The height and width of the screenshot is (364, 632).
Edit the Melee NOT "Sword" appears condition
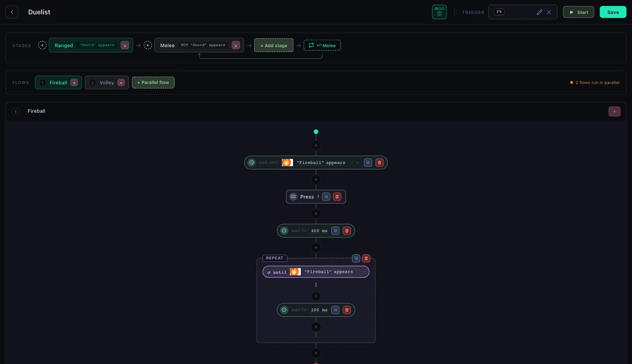[x=203, y=45]
